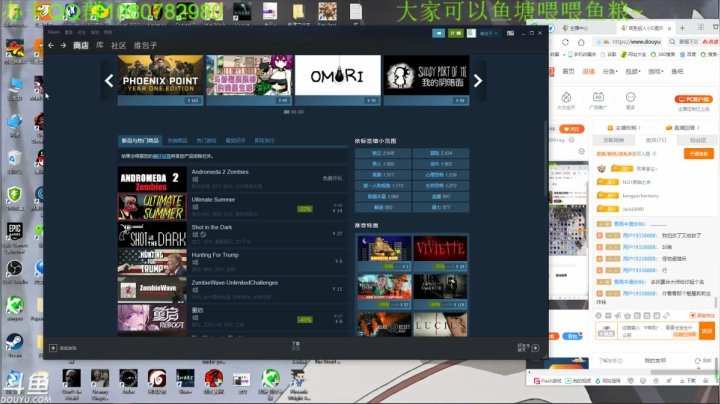Open the 商店 store tab in Steam
This screenshot has width=720, height=404.
point(81,45)
